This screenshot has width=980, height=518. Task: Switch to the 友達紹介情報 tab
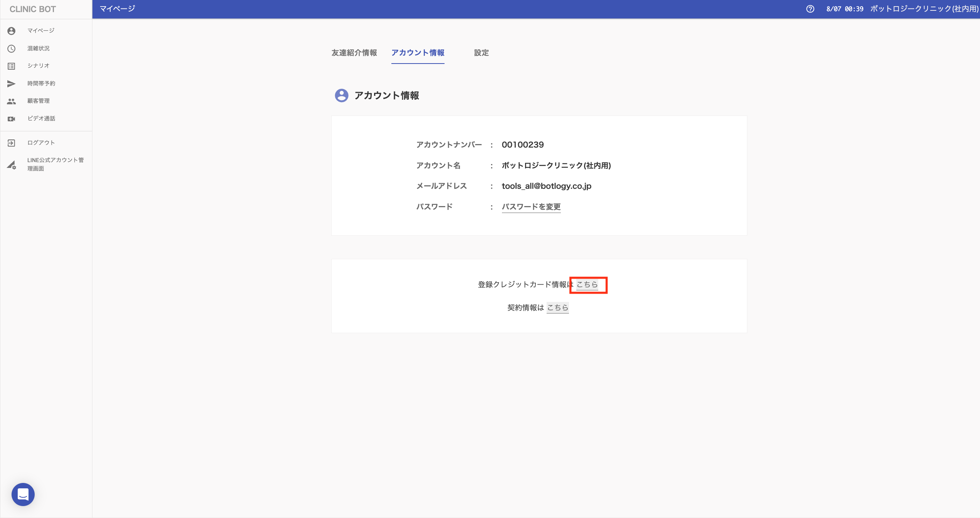point(354,53)
